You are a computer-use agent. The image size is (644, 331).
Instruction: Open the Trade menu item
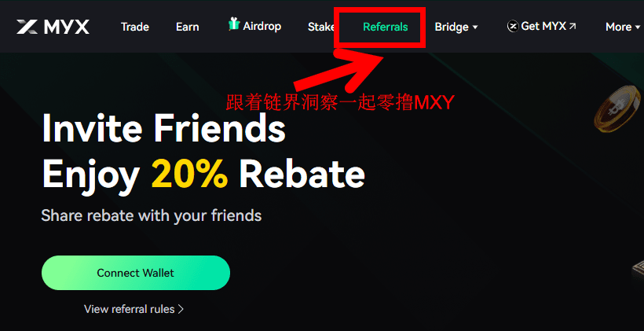click(135, 28)
